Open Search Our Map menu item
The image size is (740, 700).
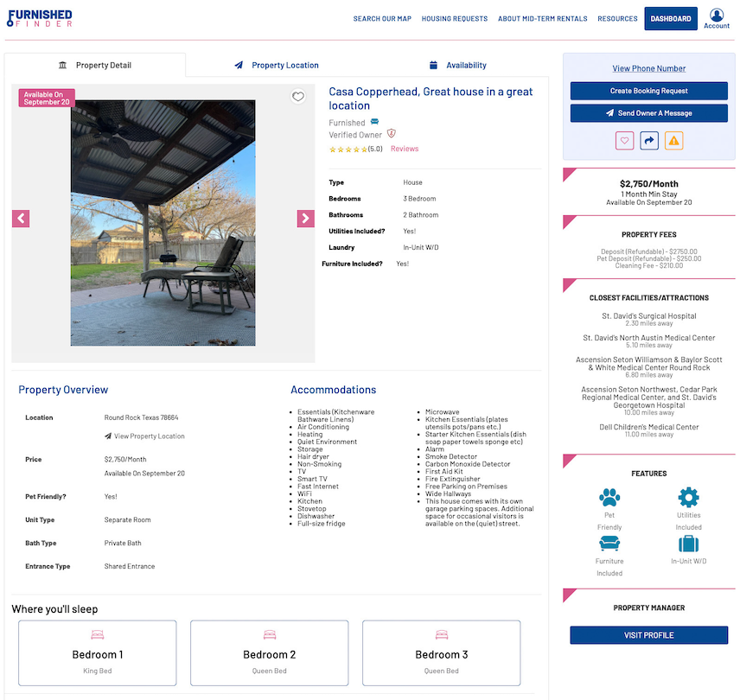click(382, 19)
